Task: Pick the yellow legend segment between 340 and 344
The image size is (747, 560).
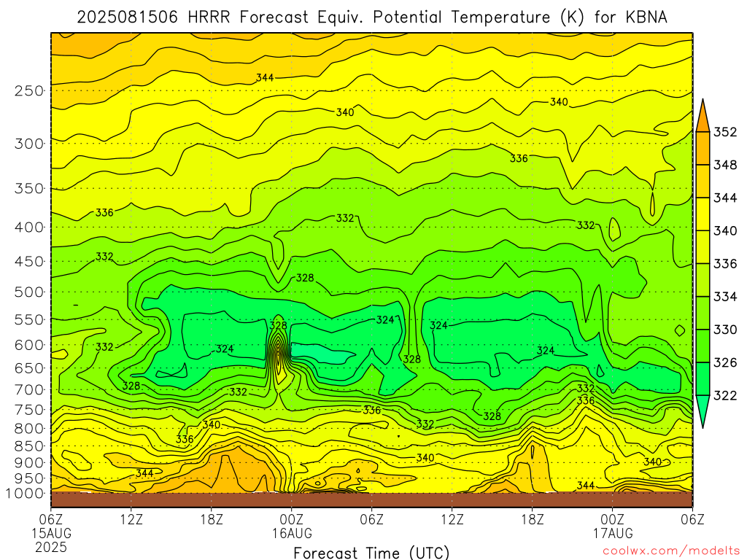Action: click(703, 214)
